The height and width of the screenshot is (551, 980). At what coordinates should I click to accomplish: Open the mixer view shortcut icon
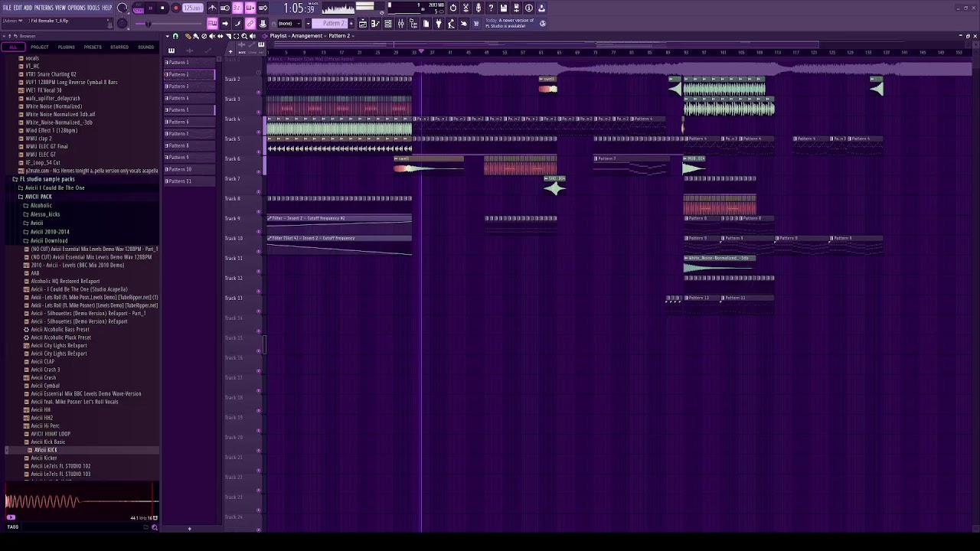(400, 24)
